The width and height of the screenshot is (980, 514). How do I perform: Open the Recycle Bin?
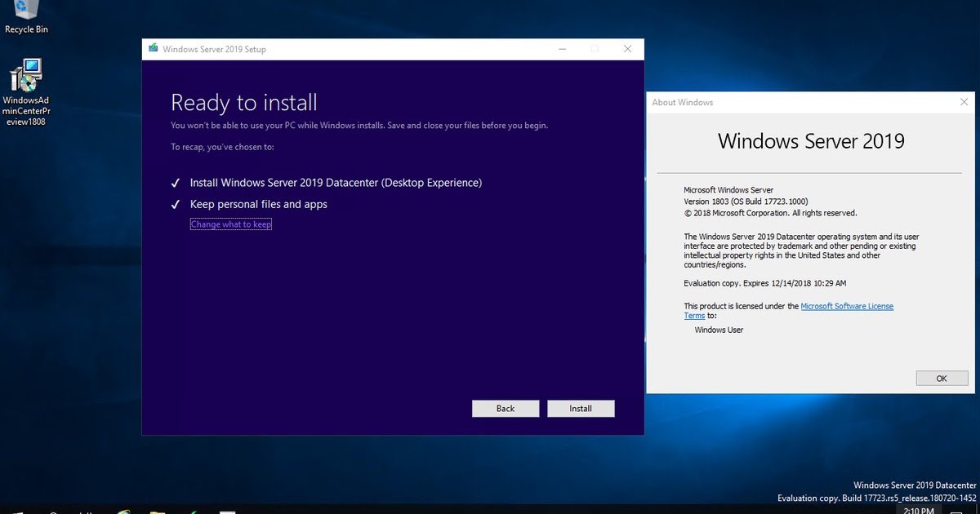click(24, 12)
